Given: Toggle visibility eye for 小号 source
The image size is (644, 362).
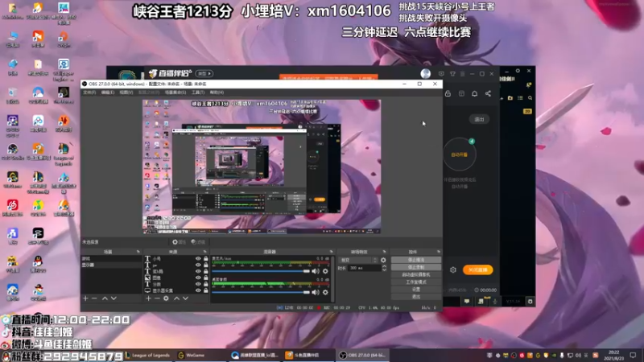Looking at the screenshot, I should [198, 258].
